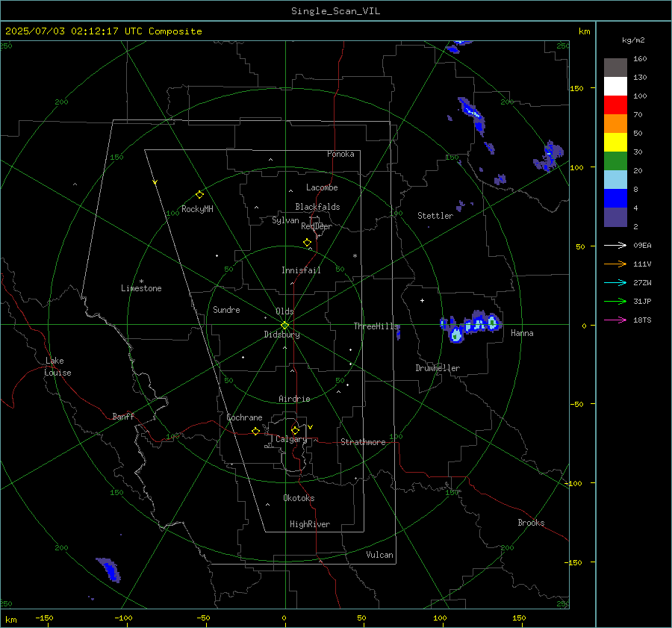Click the Cochrane label
The width and height of the screenshot is (672, 628).
[x=244, y=417]
